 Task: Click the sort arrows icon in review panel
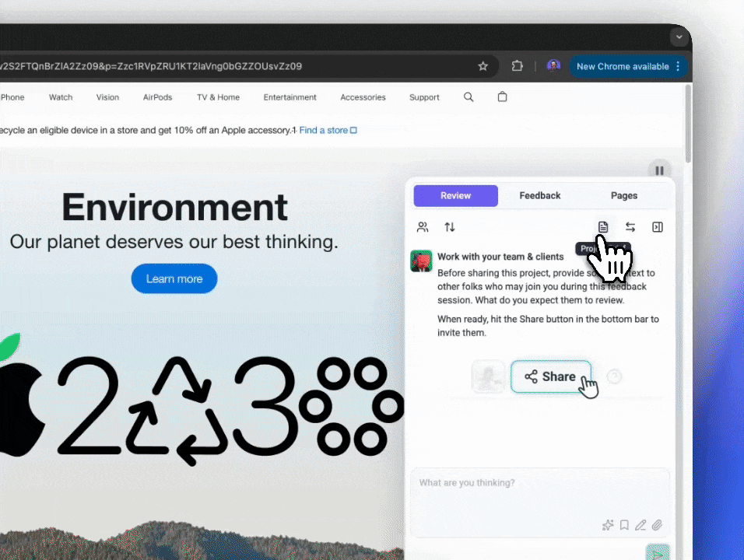click(x=450, y=227)
